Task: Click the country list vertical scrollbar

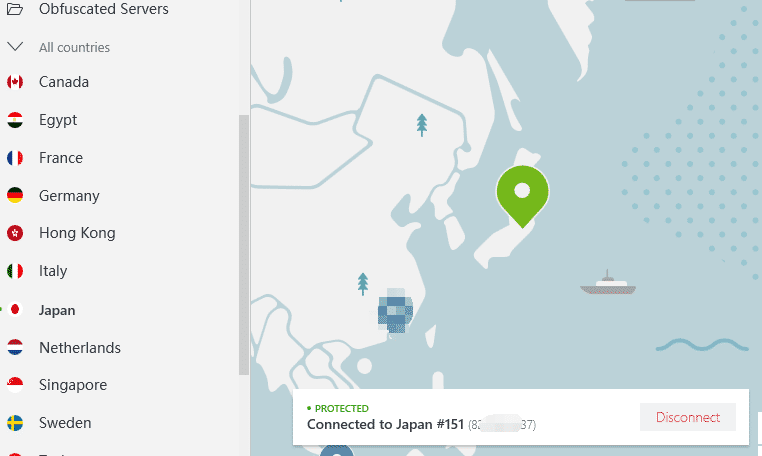Action: (x=243, y=245)
